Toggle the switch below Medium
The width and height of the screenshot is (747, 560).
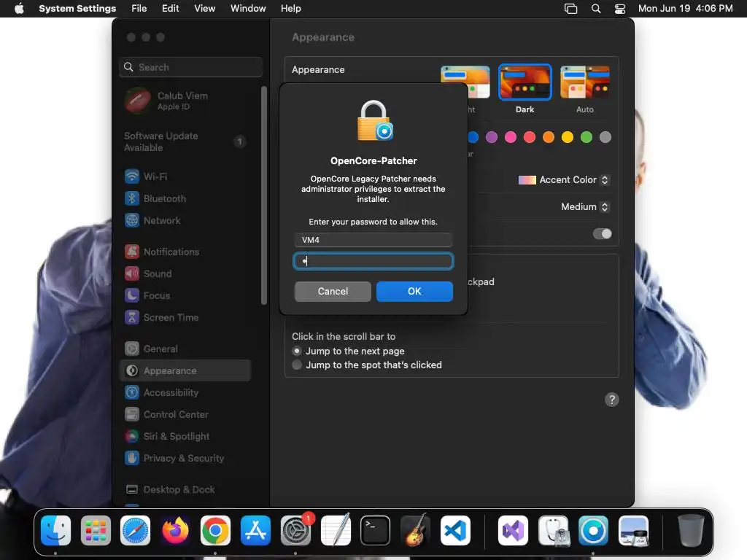[x=602, y=234]
